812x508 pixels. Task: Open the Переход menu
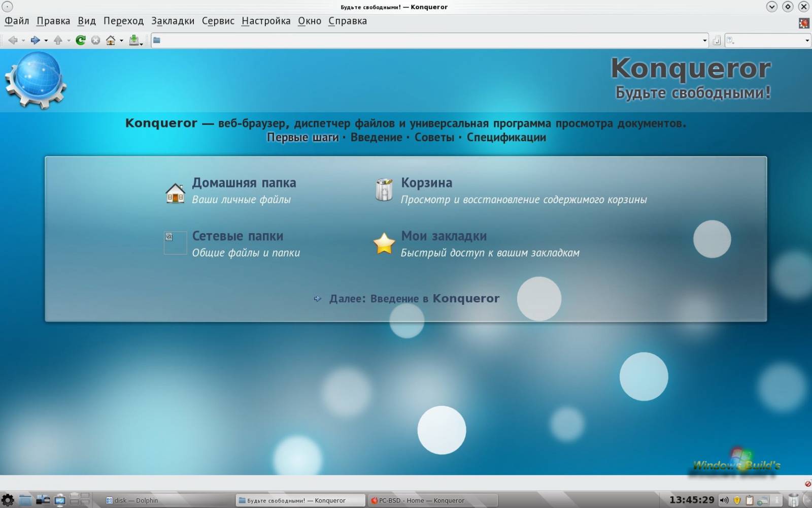pyautogui.click(x=123, y=21)
